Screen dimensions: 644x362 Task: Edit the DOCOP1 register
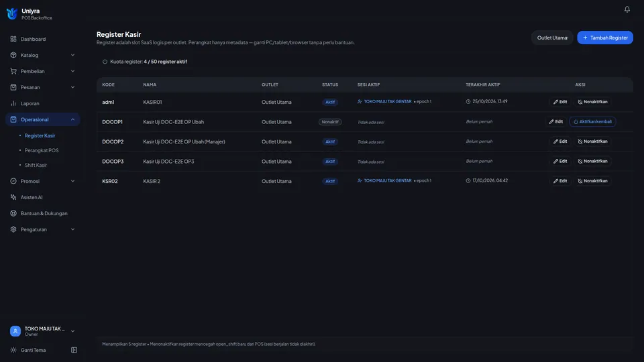[555, 121]
